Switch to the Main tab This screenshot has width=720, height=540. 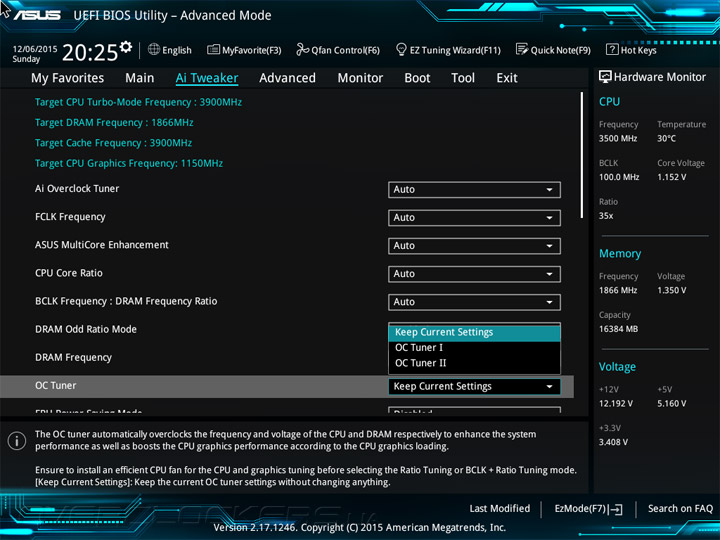(x=140, y=78)
